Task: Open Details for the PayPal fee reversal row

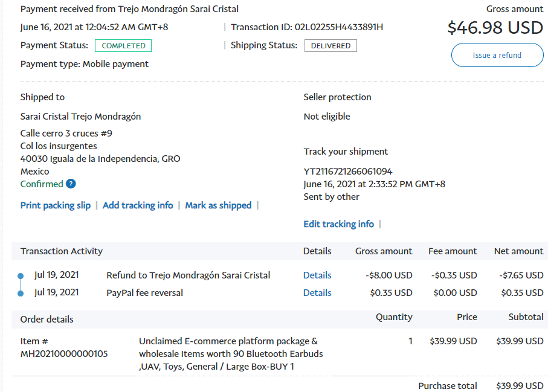Action: tap(317, 293)
